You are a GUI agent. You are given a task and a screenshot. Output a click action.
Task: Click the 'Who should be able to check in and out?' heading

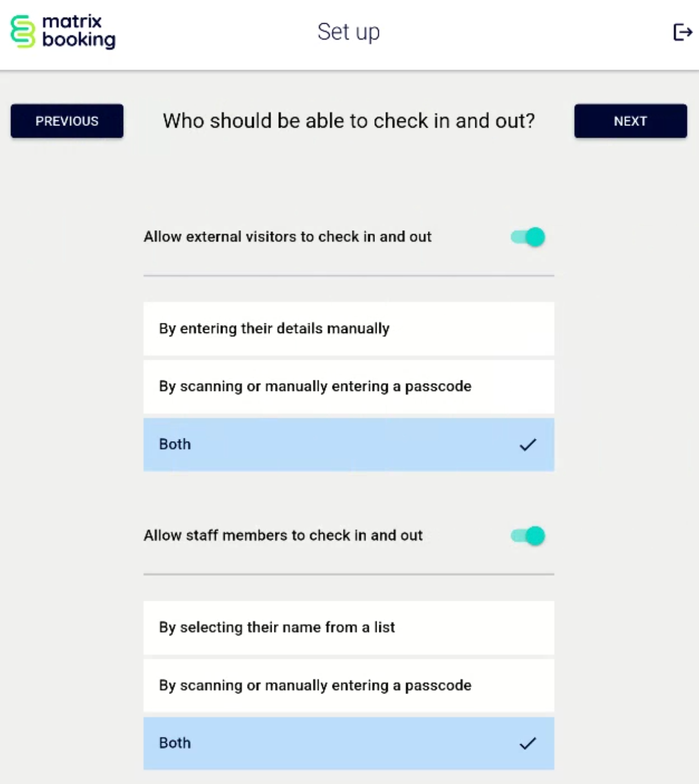(349, 120)
